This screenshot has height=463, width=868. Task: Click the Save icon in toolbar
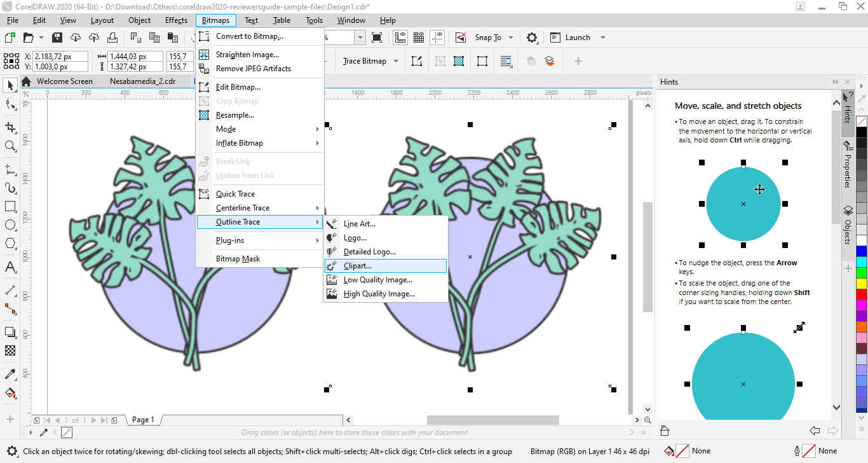pos(57,38)
